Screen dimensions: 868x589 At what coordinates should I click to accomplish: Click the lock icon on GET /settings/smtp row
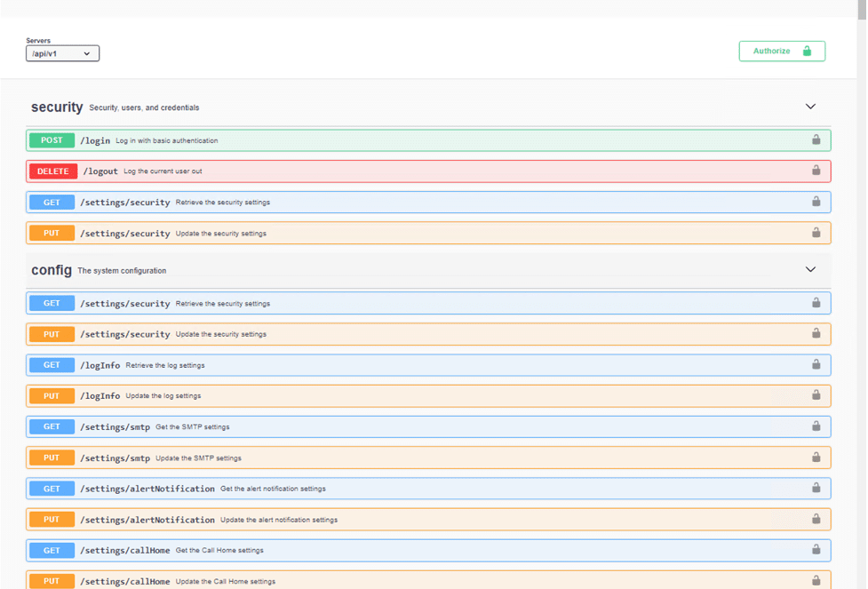coord(816,426)
